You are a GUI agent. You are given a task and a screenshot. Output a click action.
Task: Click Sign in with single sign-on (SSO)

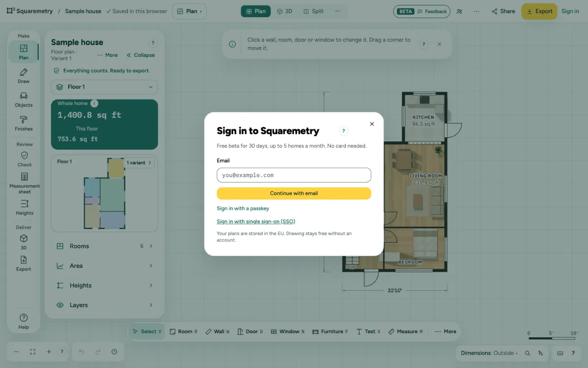[x=256, y=221]
